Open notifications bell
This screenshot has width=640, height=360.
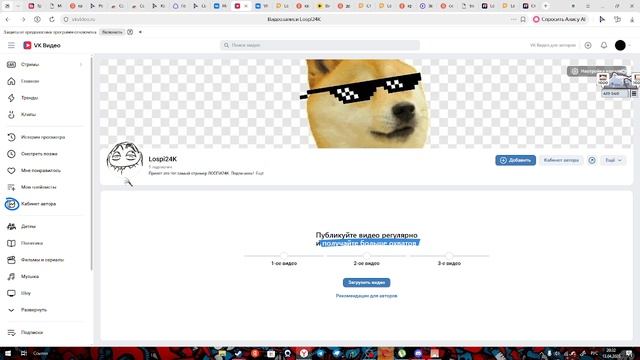604,45
